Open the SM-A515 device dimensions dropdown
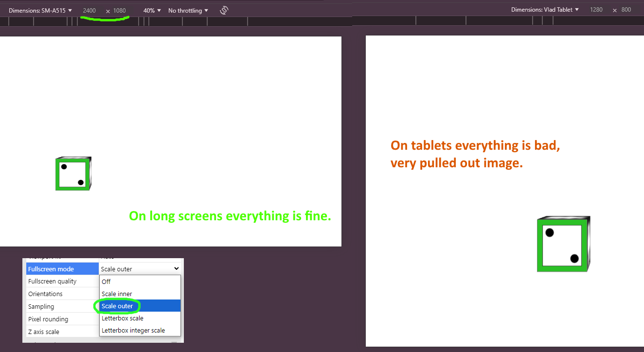644x352 pixels. 40,10
